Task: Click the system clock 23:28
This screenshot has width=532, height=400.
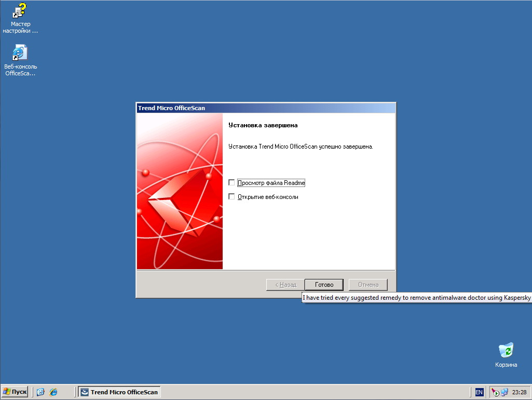Action: [x=519, y=392]
